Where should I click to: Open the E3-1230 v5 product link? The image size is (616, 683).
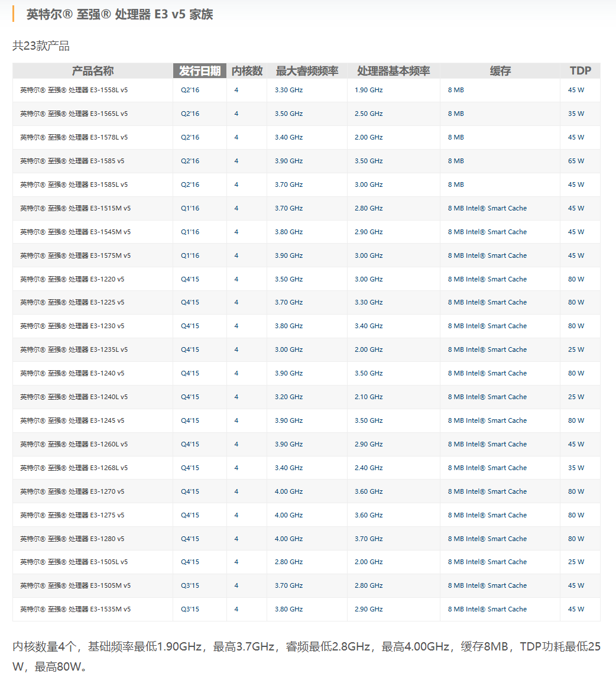tap(72, 326)
